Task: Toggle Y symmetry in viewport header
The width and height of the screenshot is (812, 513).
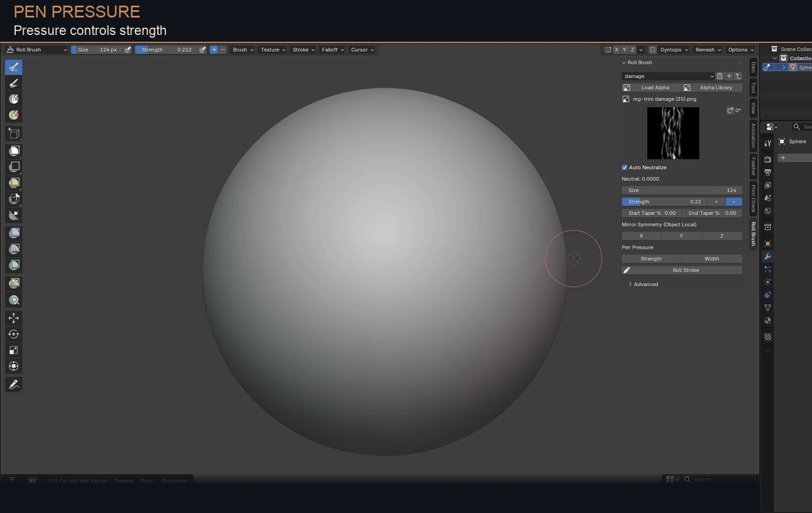Action: tap(624, 50)
